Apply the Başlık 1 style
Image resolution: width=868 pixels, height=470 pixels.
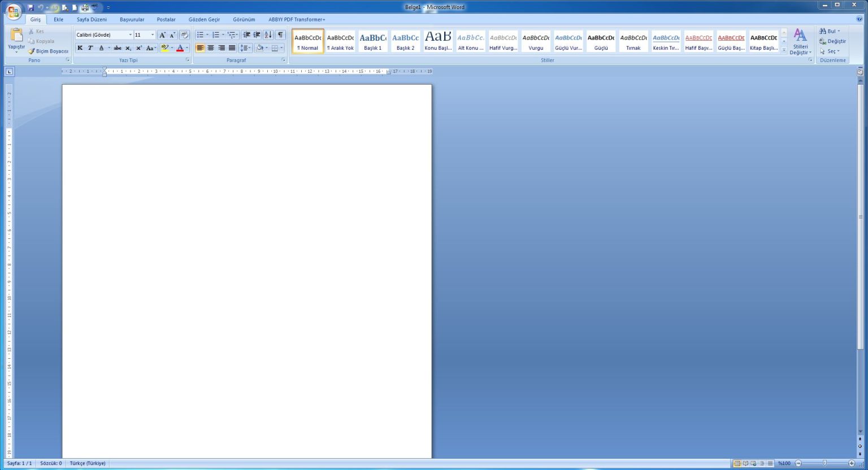tap(373, 41)
